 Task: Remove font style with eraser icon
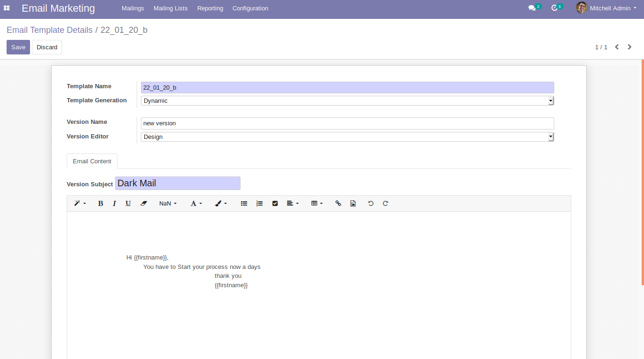144,203
